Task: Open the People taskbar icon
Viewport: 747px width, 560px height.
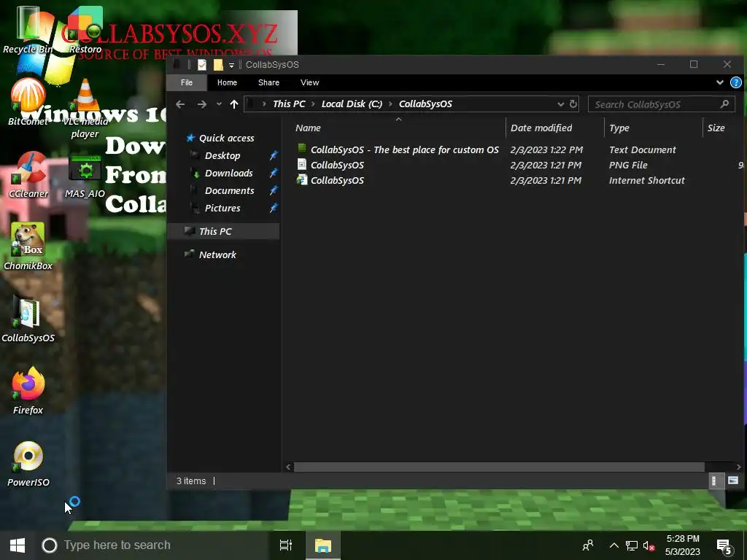Action: pyautogui.click(x=589, y=545)
